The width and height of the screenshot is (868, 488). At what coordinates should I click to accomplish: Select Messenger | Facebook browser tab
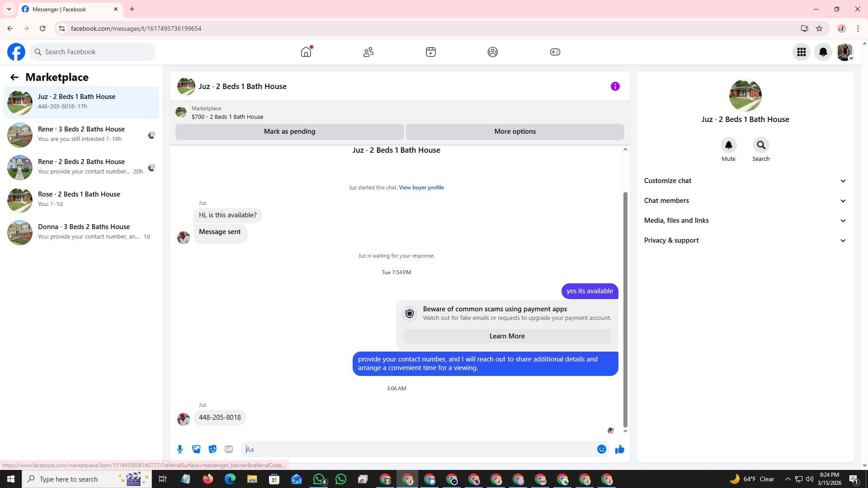coord(70,9)
